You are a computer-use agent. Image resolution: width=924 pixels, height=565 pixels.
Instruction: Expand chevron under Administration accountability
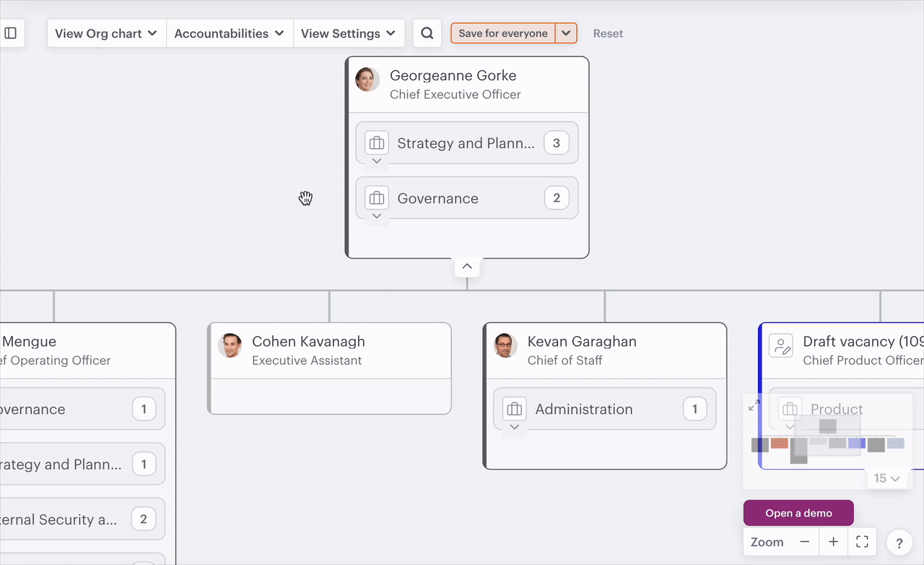[514, 427]
